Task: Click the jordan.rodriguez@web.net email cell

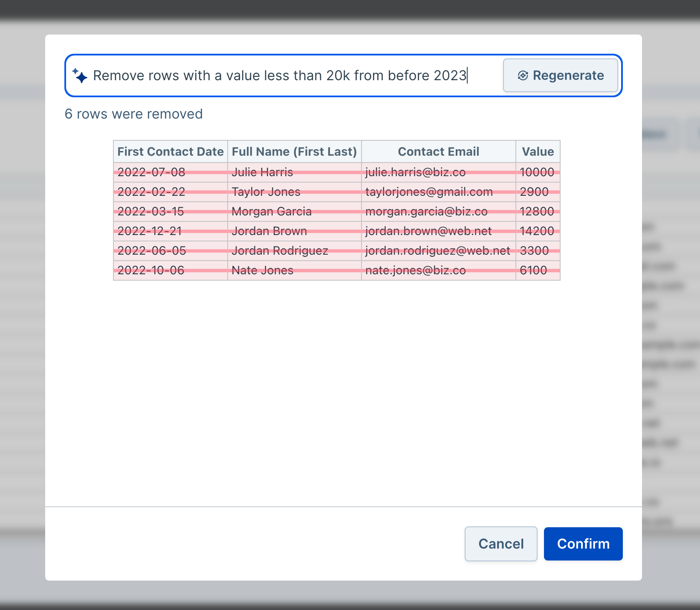Action: point(439,251)
